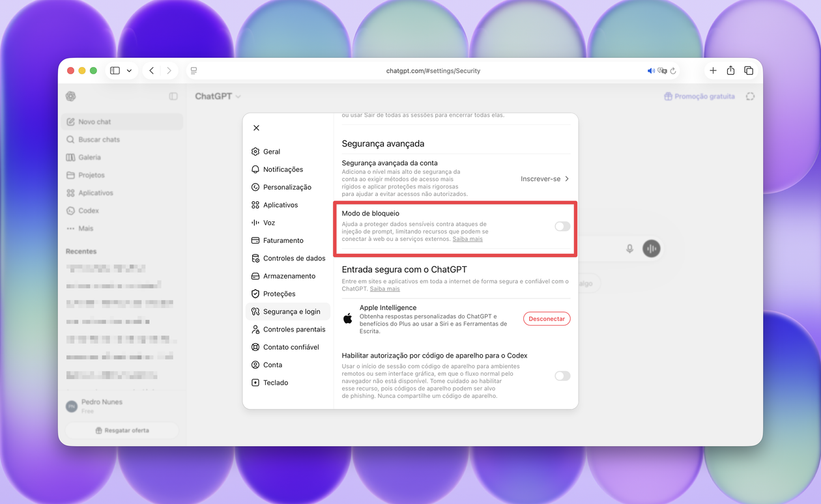Open Controles parentais settings
The height and width of the screenshot is (504, 821).
tap(288, 329)
